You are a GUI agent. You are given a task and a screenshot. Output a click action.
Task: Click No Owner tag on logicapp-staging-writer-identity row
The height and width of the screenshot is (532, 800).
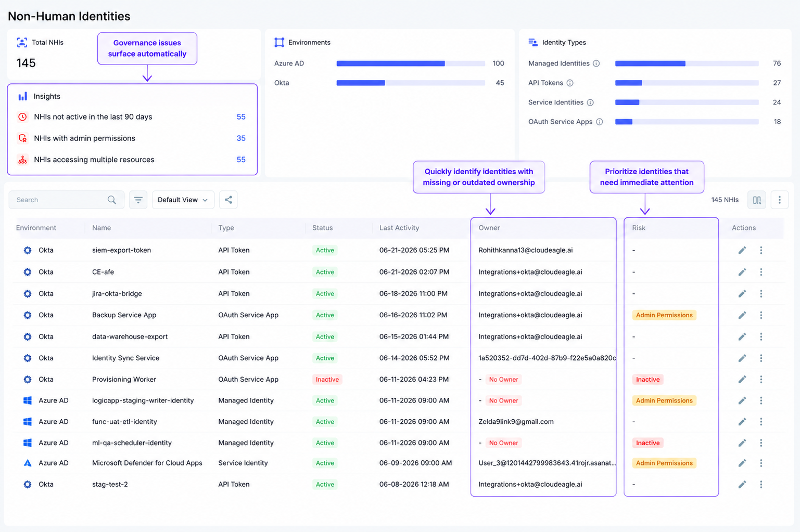[x=503, y=400]
